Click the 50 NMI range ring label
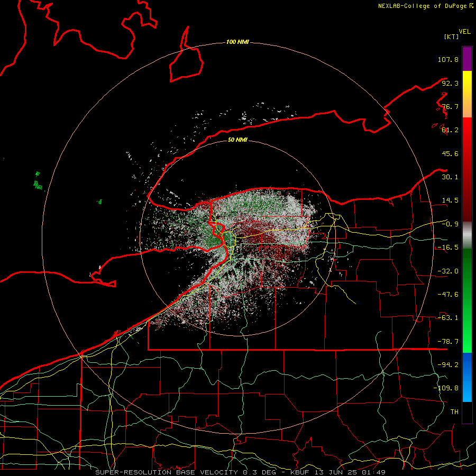 pos(237,140)
